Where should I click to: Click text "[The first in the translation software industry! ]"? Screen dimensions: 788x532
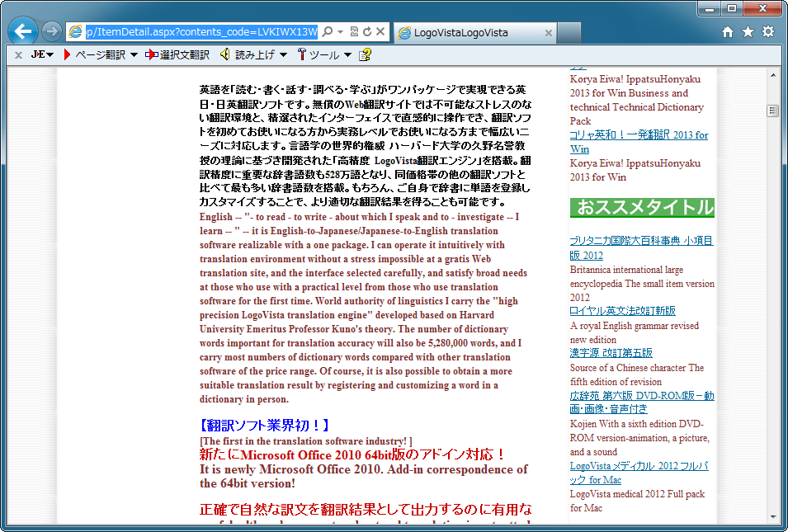pyautogui.click(x=305, y=441)
